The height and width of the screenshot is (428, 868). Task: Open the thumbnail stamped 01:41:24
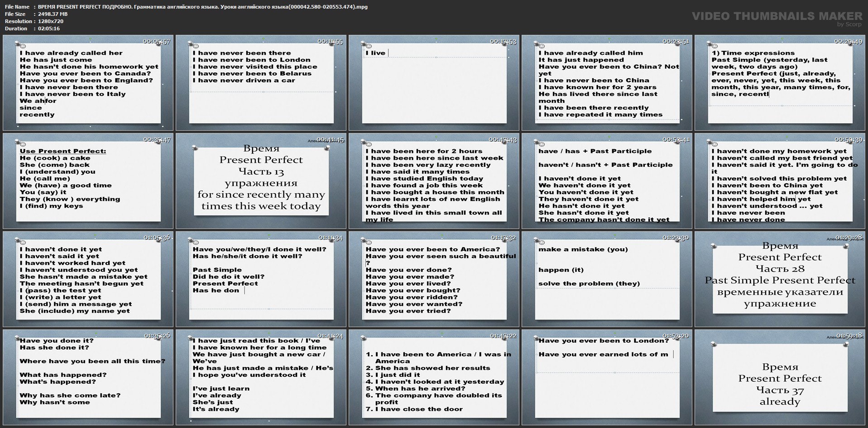261,377
